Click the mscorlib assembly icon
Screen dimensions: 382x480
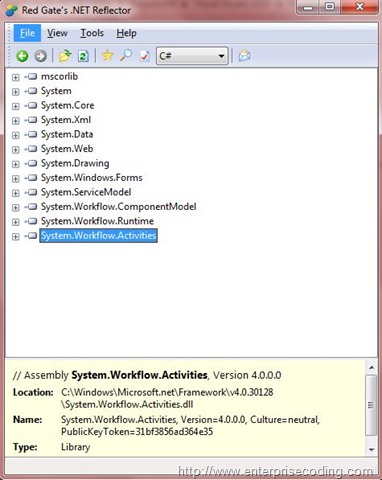tap(32, 77)
